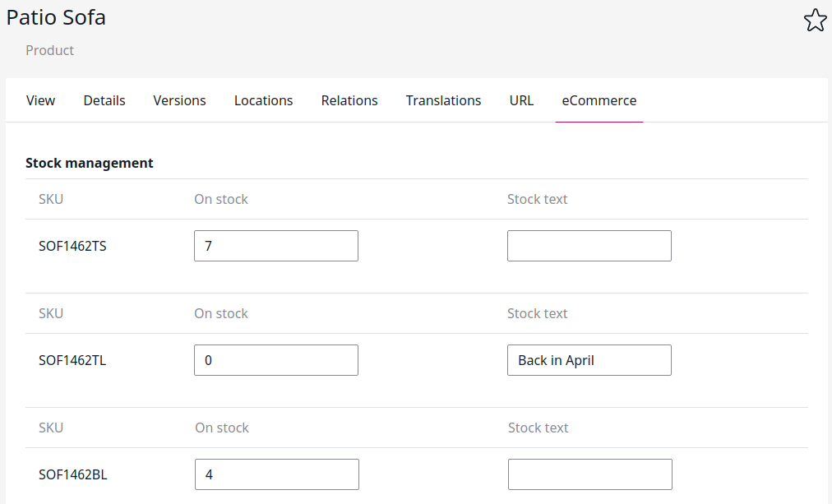Edit the "Back in April" stock text field

pyautogui.click(x=589, y=360)
